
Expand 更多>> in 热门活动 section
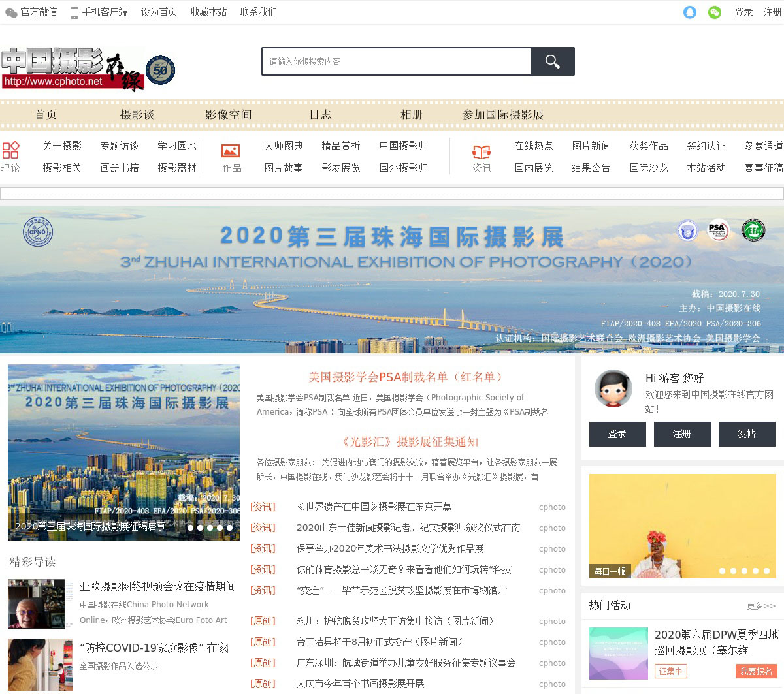click(x=761, y=606)
